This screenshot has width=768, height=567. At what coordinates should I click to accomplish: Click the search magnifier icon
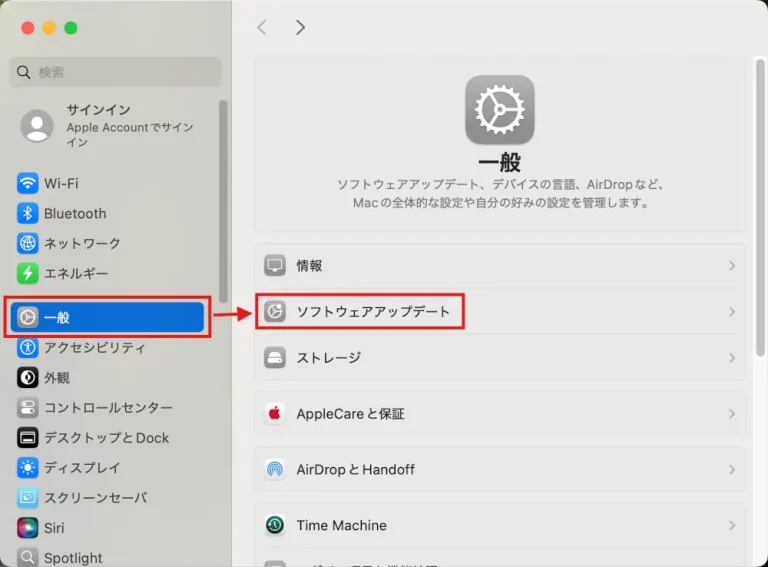[24, 72]
